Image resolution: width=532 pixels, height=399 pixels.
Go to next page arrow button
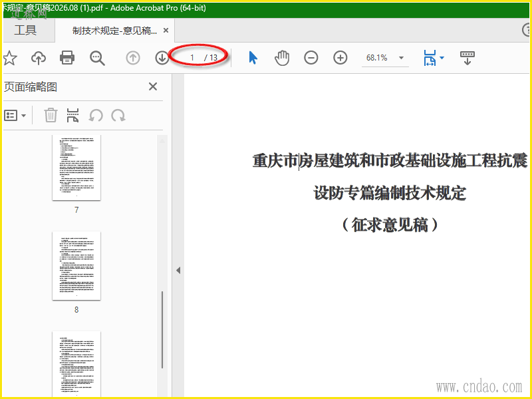[x=162, y=58]
